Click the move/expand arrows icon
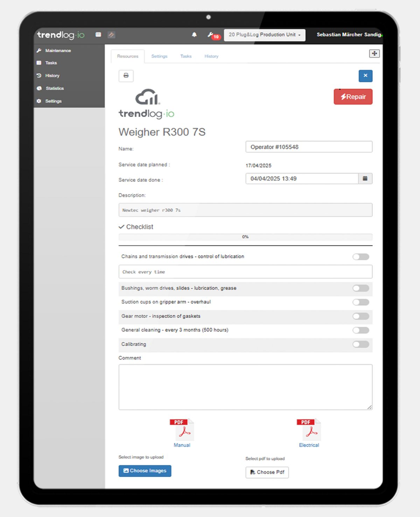 point(374,54)
